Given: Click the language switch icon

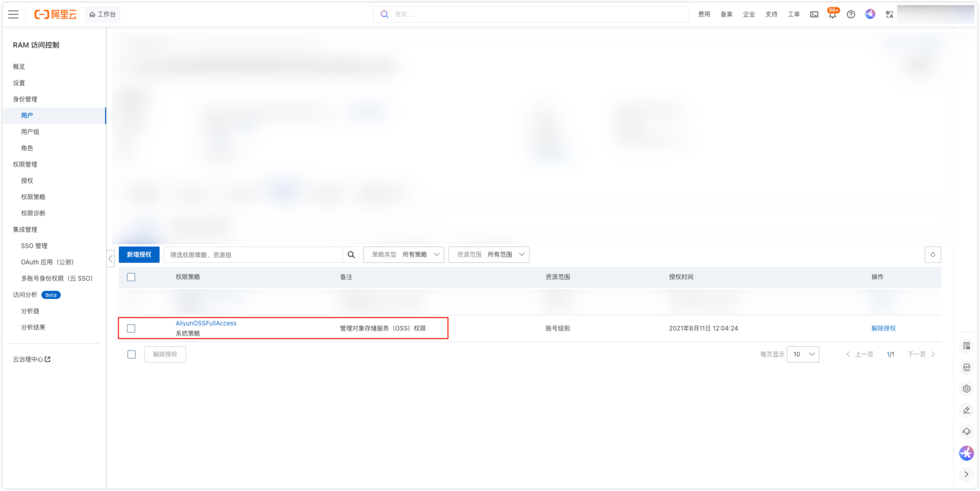Looking at the screenshot, I should tap(889, 14).
